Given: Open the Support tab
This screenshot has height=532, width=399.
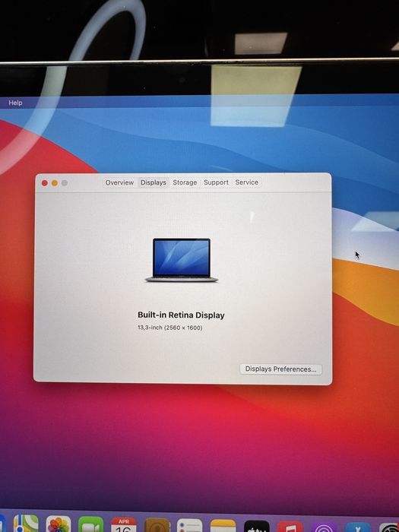Looking at the screenshot, I should [x=216, y=182].
